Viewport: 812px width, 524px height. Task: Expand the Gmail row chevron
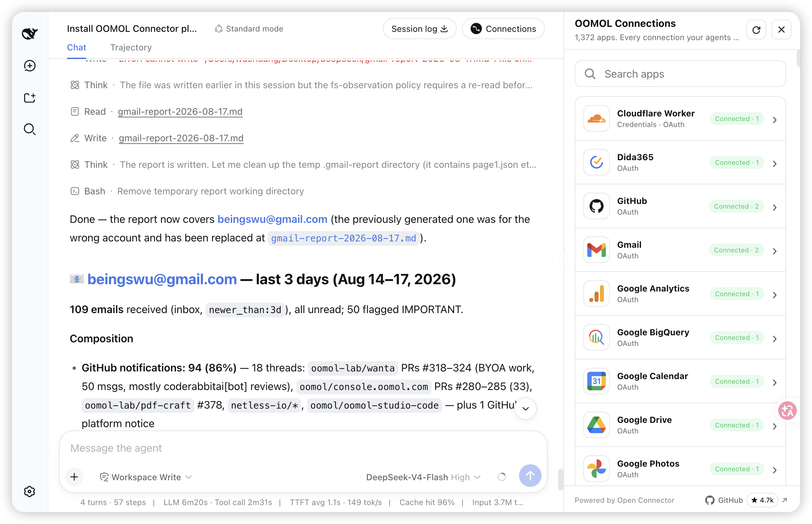(x=775, y=251)
